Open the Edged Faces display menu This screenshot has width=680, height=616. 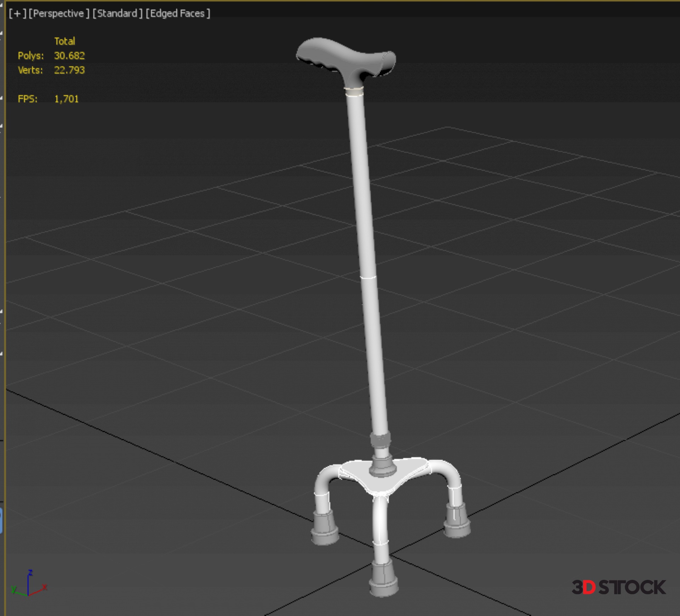click(178, 13)
